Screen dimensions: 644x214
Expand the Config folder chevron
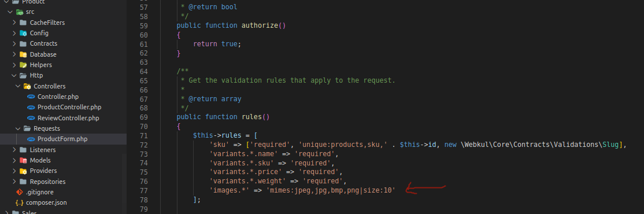pos(14,34)
